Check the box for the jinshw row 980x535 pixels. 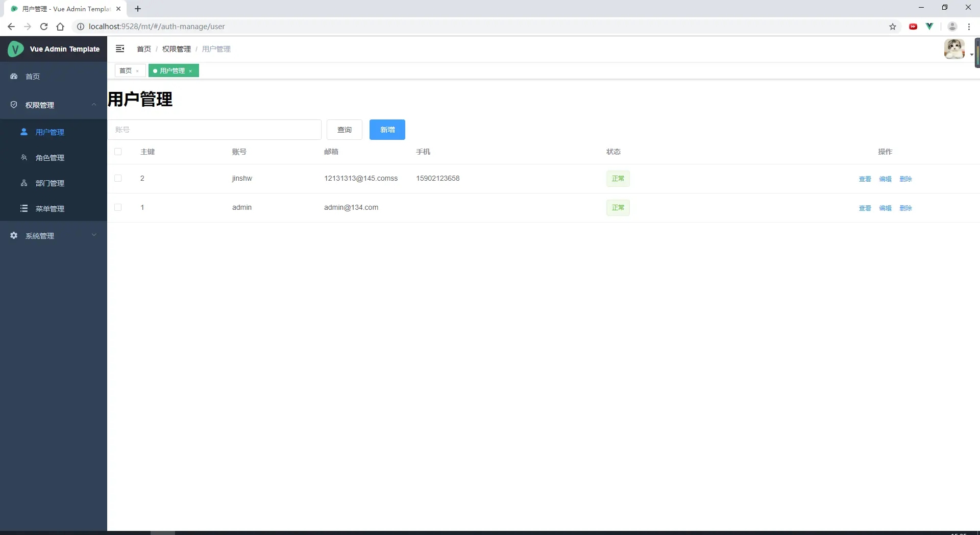tap(118, 178)
